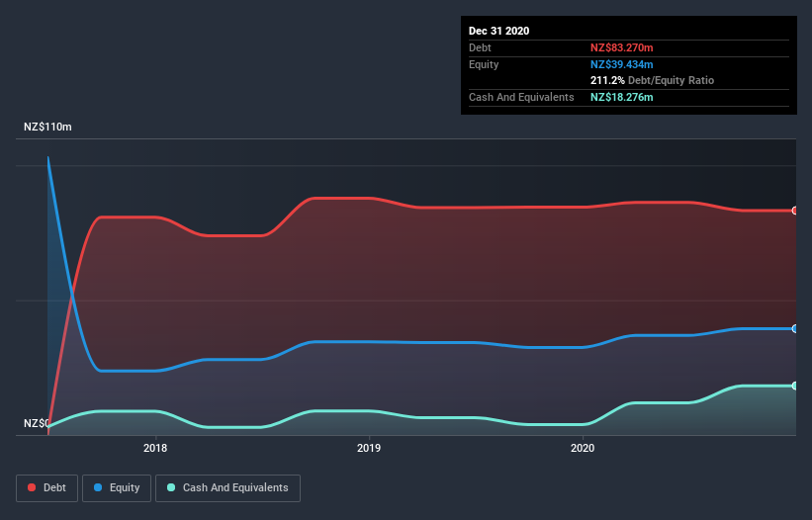This screenshot has width=812, height=520.
Task: Click Cash And Equivalents label in tooltip
Action: click(521, 97)
